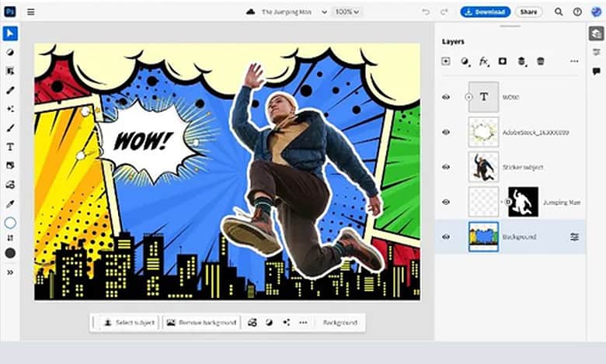Select the Move tool in left toolbar
Screen dimensions: 606x364
click(x=10, y=33)
